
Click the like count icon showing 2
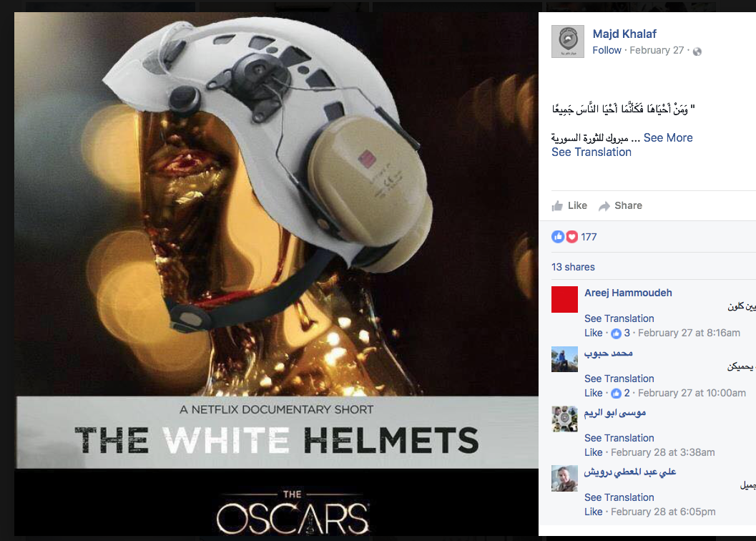617,394
